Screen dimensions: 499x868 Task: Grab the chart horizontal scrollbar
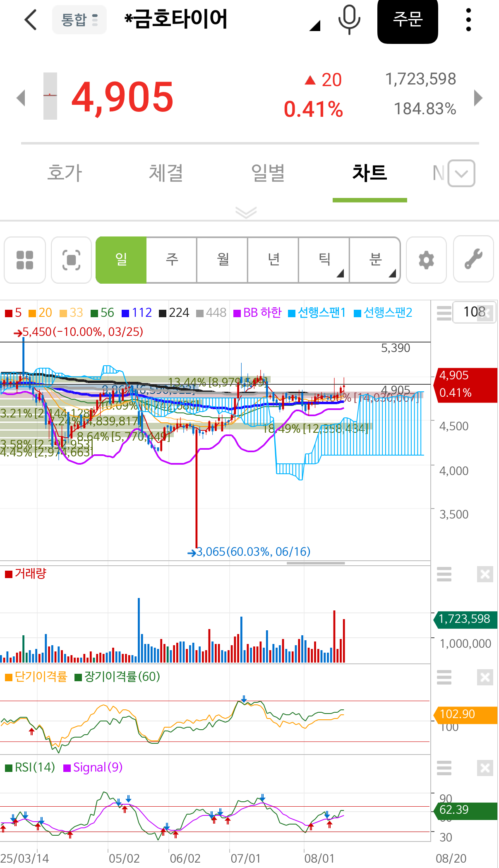pyautogui.click(x=316, y=563)
